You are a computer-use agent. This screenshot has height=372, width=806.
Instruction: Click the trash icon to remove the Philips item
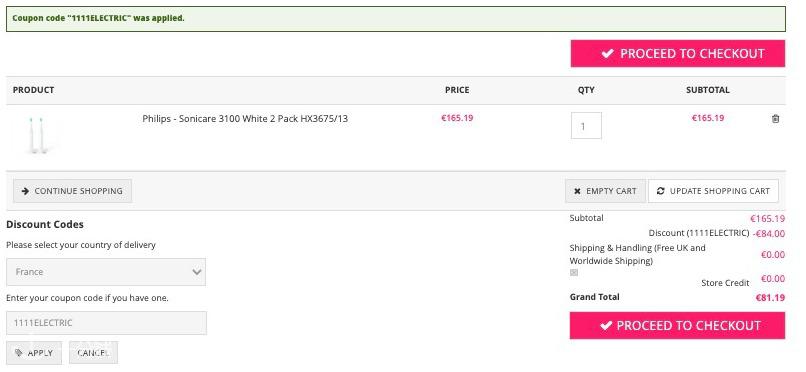coord(775,119)
